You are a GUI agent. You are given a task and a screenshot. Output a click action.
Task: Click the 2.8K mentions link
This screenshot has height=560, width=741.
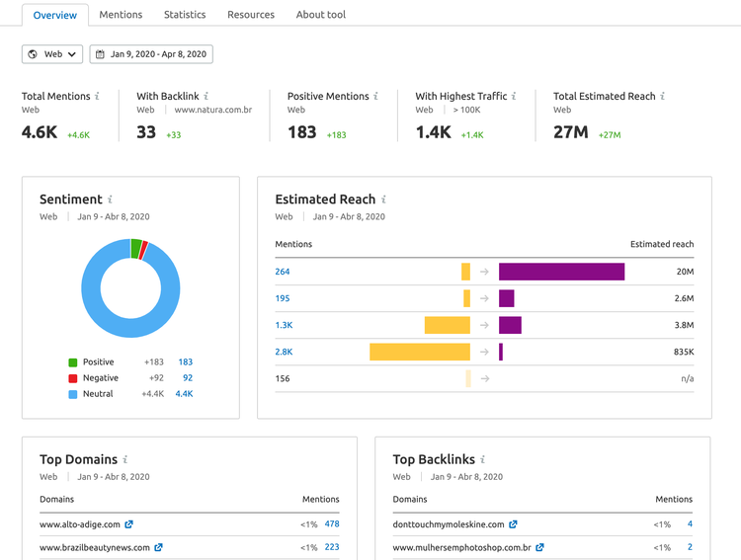(x=284, y=352)
